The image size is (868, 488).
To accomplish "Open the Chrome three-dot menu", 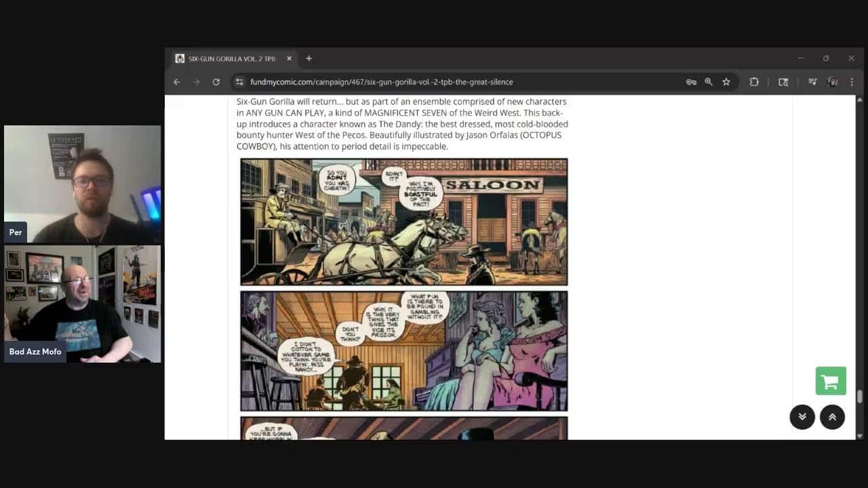I will [851, 82].
